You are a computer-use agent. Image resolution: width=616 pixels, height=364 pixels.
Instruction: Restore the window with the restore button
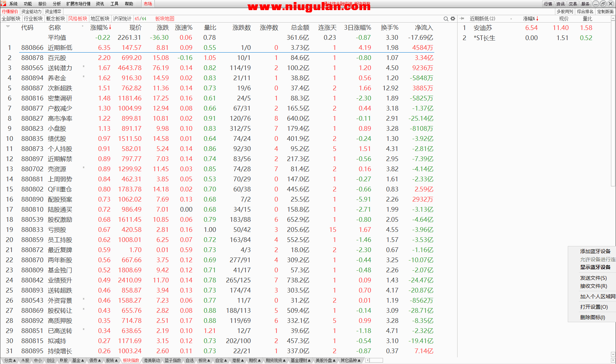point(603,4)
